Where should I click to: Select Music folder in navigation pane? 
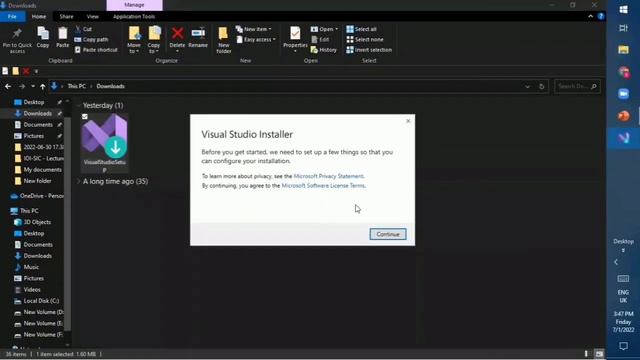pyautogui.click(x=27, y=267)
